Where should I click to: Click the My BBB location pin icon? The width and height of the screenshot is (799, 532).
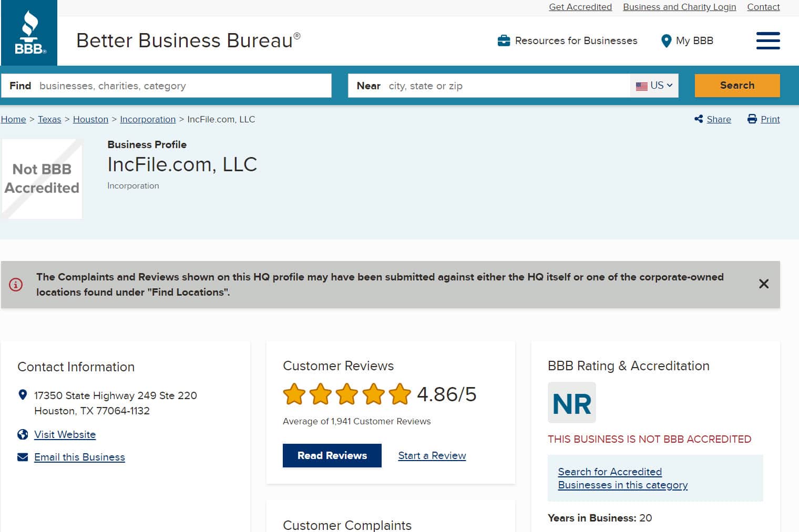tap(667, 40)
